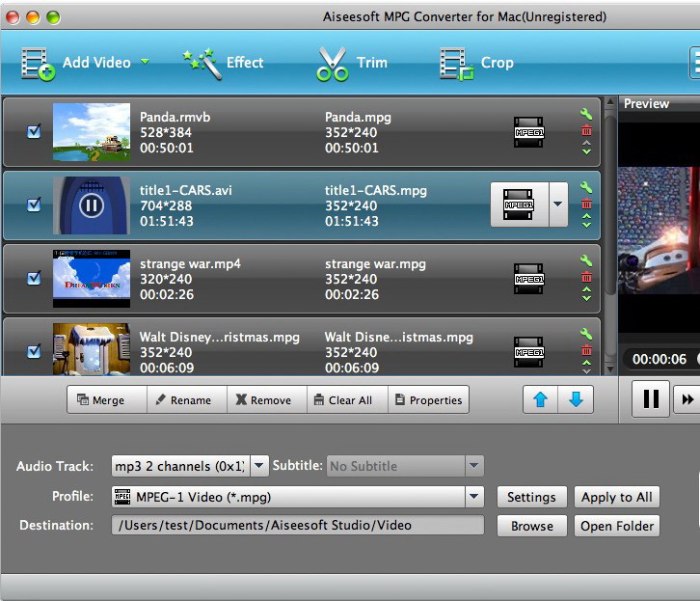Select the Trim scissors tool
This screenshot has width=700, height=601.
point(332,64)
